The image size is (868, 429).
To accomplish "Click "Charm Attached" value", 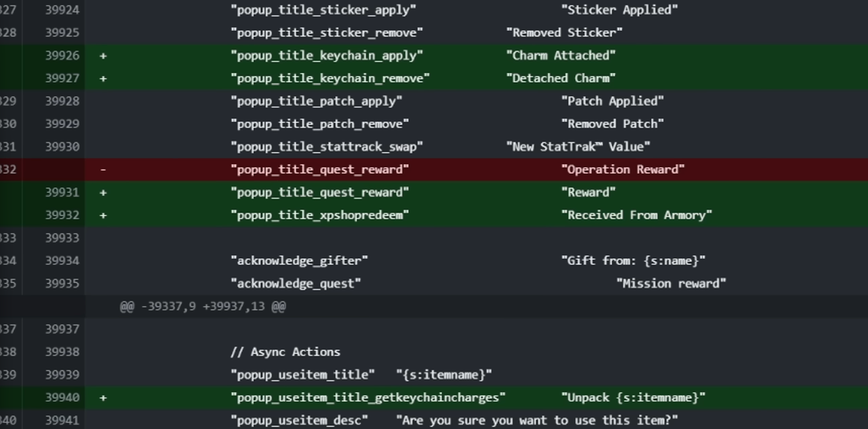I will point(561,55).
